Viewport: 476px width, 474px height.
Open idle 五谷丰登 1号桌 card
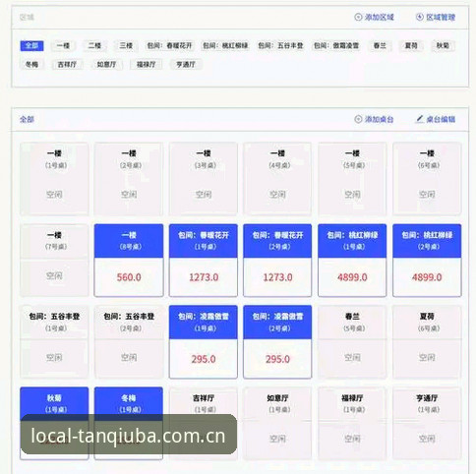[54, 342]
